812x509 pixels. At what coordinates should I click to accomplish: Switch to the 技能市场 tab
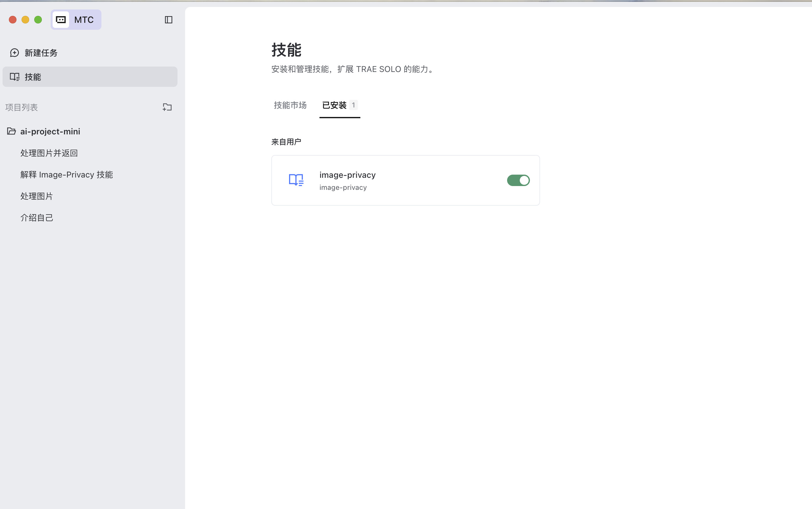pyautogui.click(x=290, y=105)
